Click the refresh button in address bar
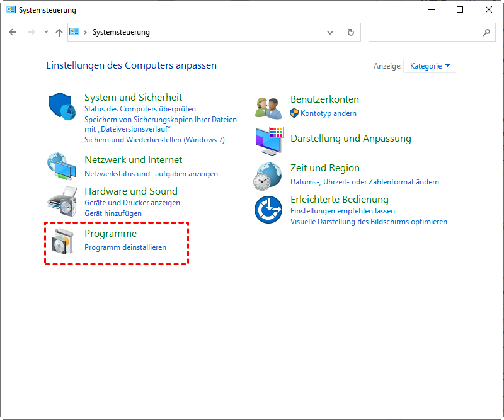Screen dimensions: 504x420 tap(351, 32)
